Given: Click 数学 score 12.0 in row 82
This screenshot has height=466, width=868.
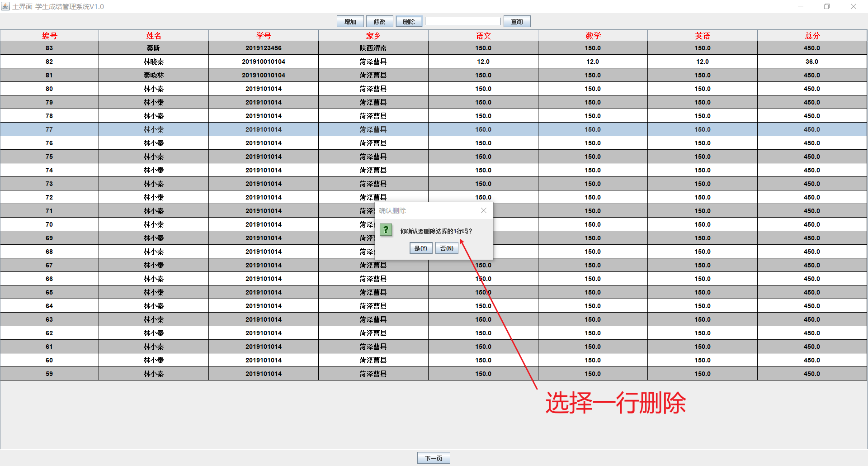Looking at the screenshot, I should (x=593, y=62).
